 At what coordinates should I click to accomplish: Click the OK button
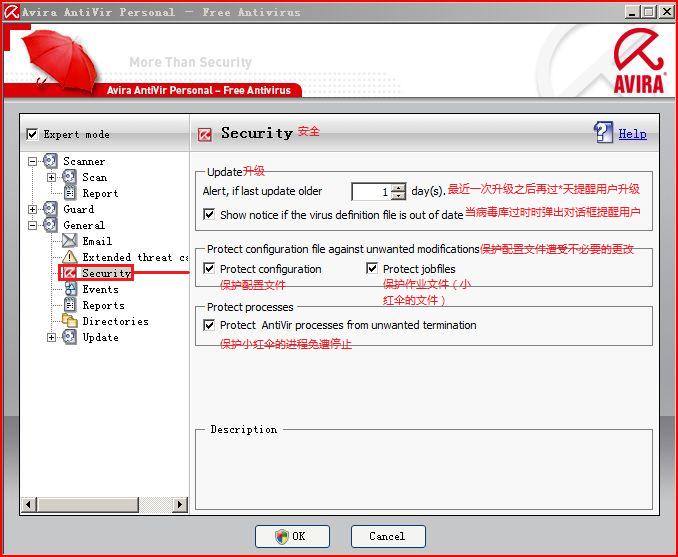click(x=292, y=536)
